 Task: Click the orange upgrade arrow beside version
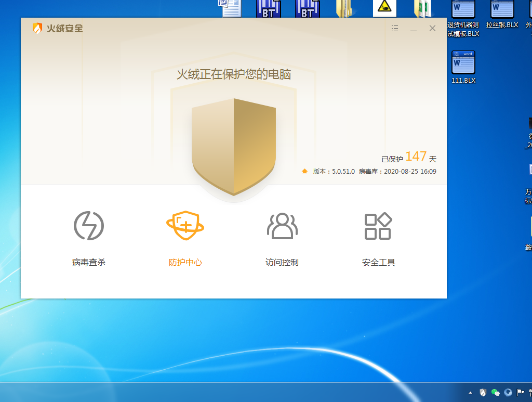[x=304, y=172]
